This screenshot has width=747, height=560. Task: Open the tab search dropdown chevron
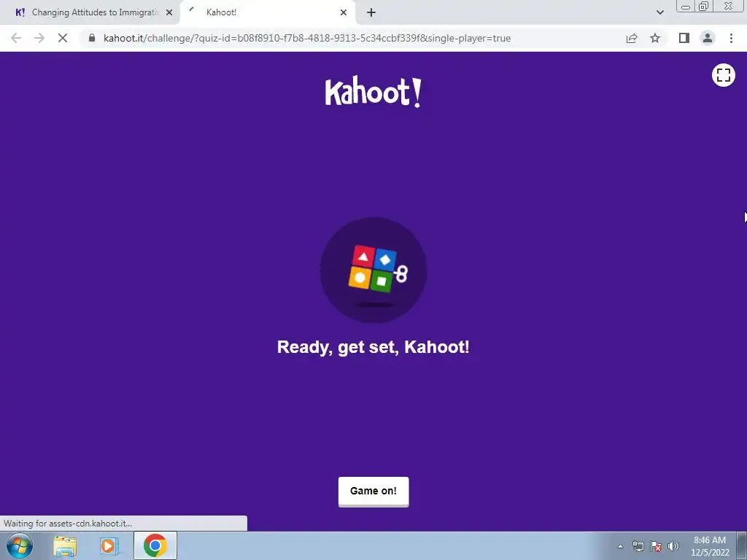(x=659, y=12)
